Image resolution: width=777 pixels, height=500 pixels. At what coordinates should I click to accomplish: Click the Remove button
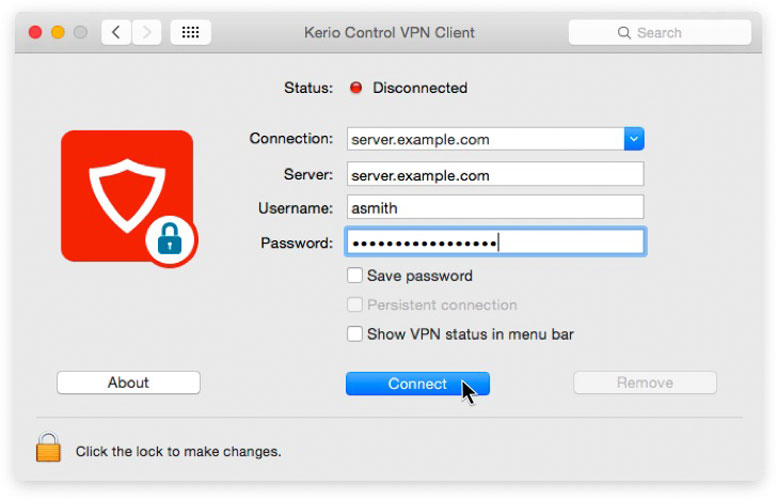coord(644,383)
